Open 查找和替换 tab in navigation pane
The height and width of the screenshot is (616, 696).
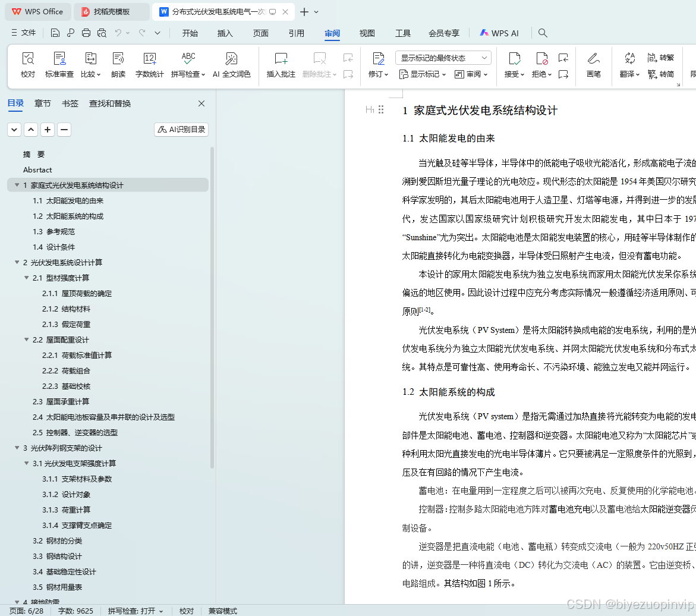tap(110, 103)
